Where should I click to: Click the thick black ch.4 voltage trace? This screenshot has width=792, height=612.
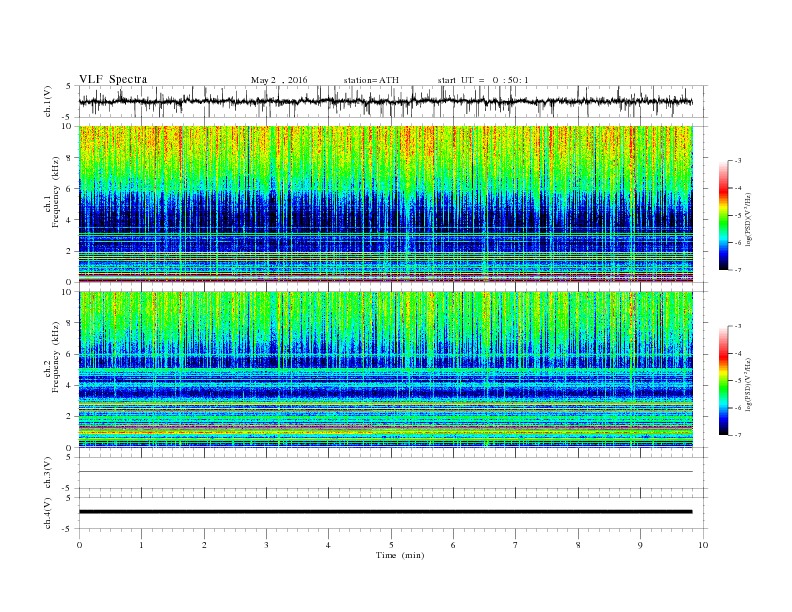pyautogui.click(x=385, y=512)
